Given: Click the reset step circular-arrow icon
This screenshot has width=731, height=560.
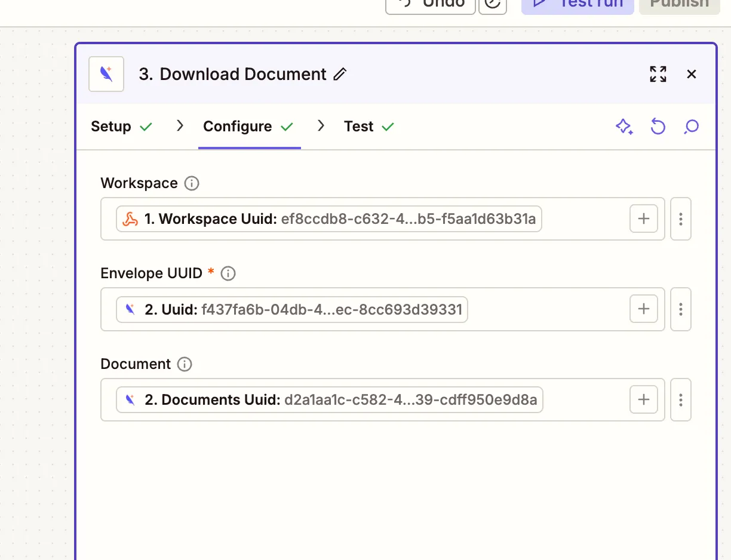Looking at the screenshot, I should (658, 127).
